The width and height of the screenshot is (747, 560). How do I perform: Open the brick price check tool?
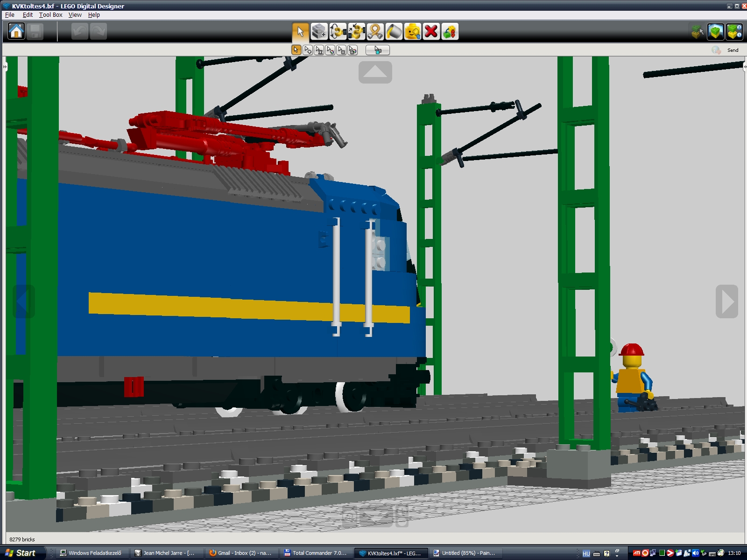point(450,31)
